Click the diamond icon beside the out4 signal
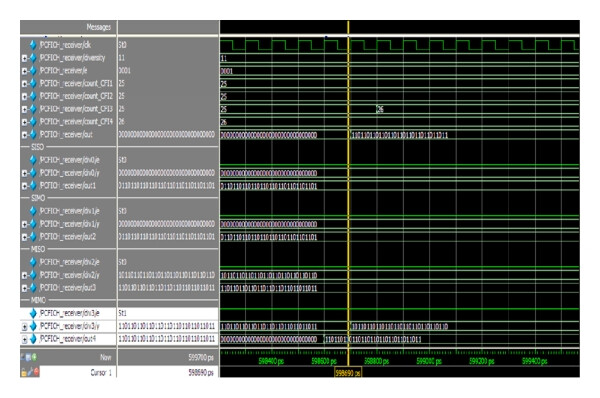600x398 pixels. 33,339
